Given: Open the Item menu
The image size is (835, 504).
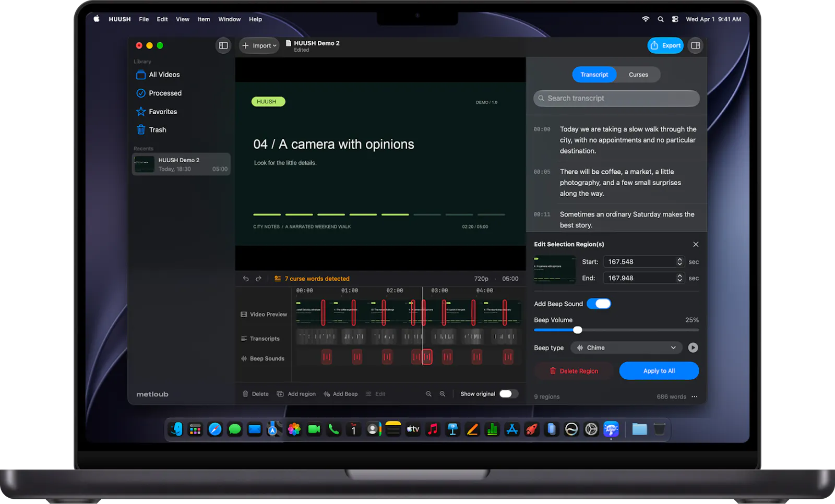Looking at the screenshot, I should [x=204, y=19].
